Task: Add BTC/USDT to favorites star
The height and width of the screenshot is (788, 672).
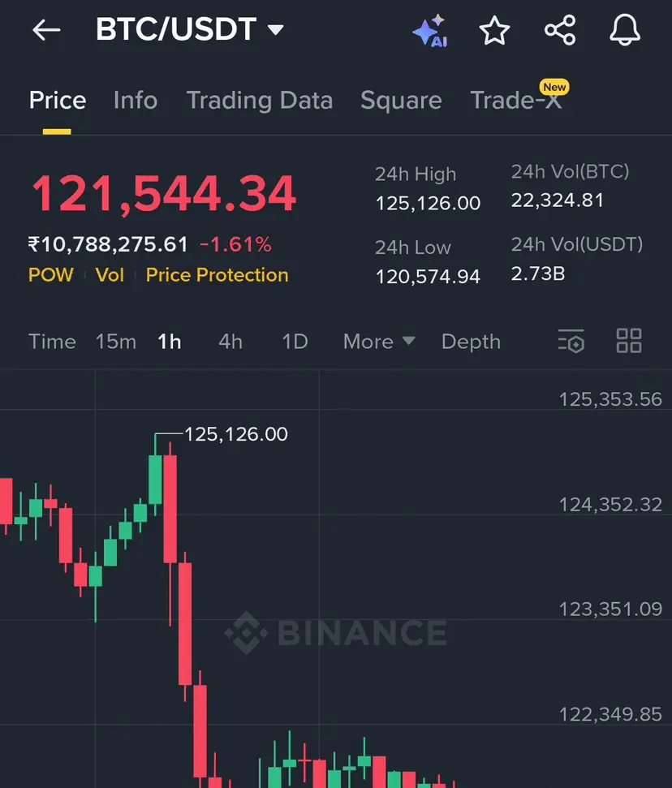Action: pyautogui.click(x=494, y=31)
